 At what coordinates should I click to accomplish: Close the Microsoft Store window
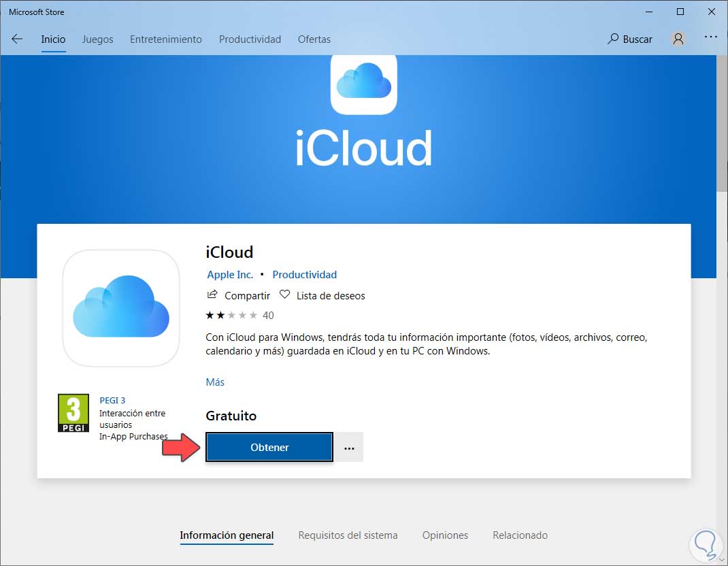point(711,12)
